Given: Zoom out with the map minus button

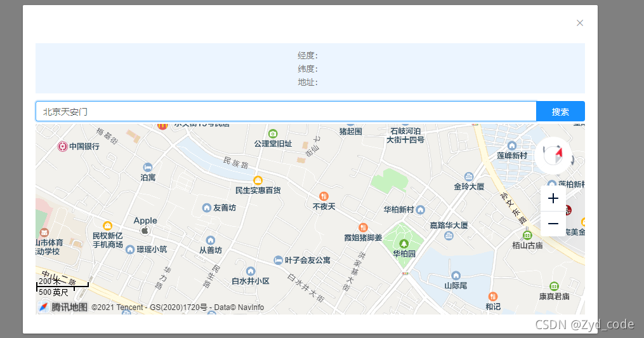Looking at the screenshot, I should [553, 224].
